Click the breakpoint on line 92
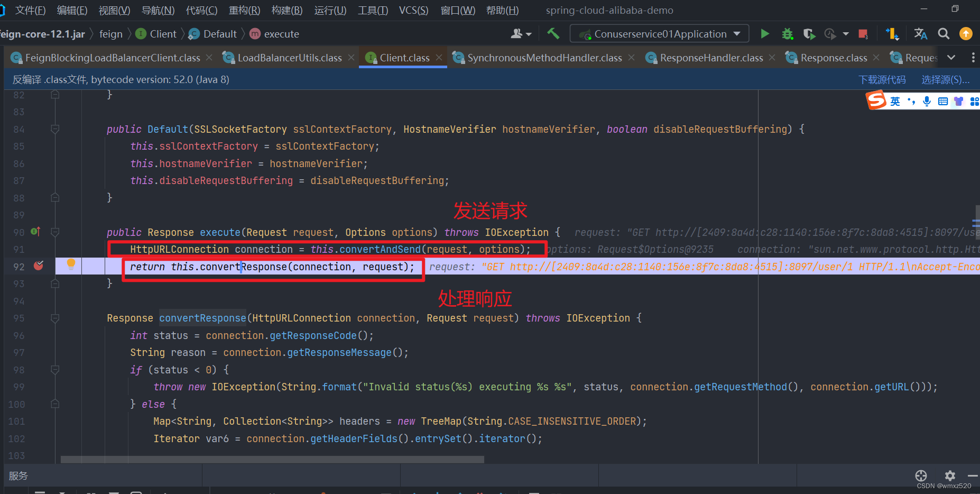Screen dimensions: 980x494 [39, 266]
